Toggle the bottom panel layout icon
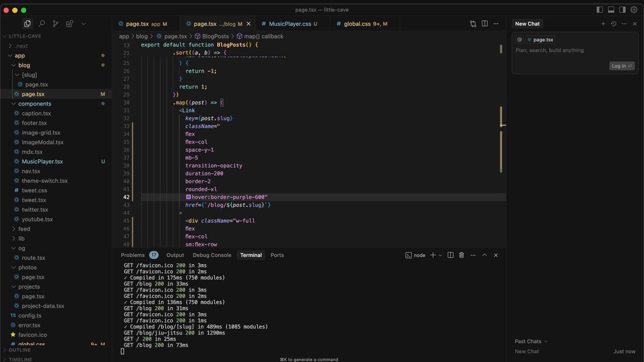Viewport: 644px width, 362px height. pyautogui.click(x=611, y=10)
